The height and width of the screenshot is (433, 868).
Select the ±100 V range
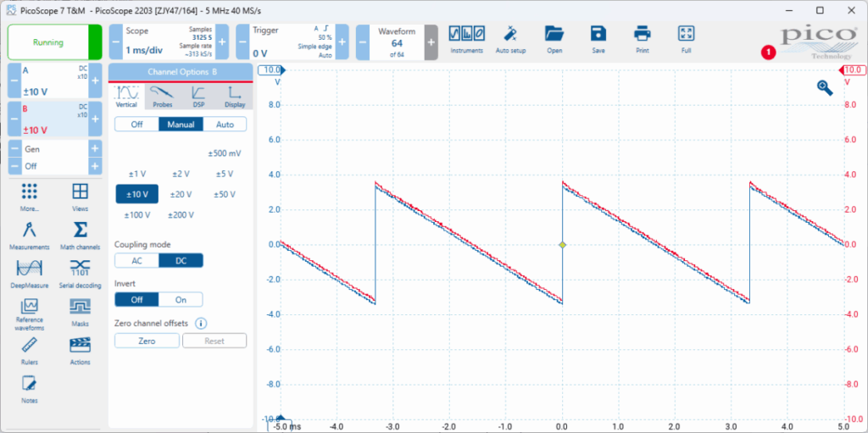136,214
